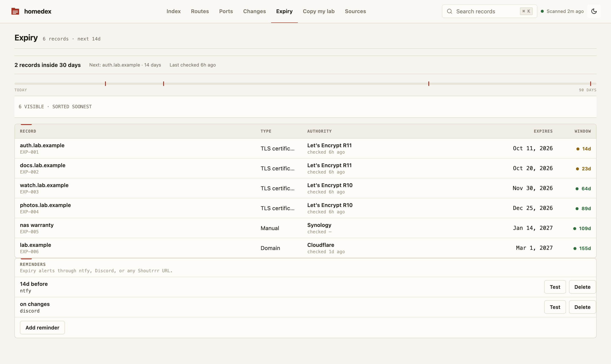
Task: Click the 23d window badge
Action: (x=583, y=169)
